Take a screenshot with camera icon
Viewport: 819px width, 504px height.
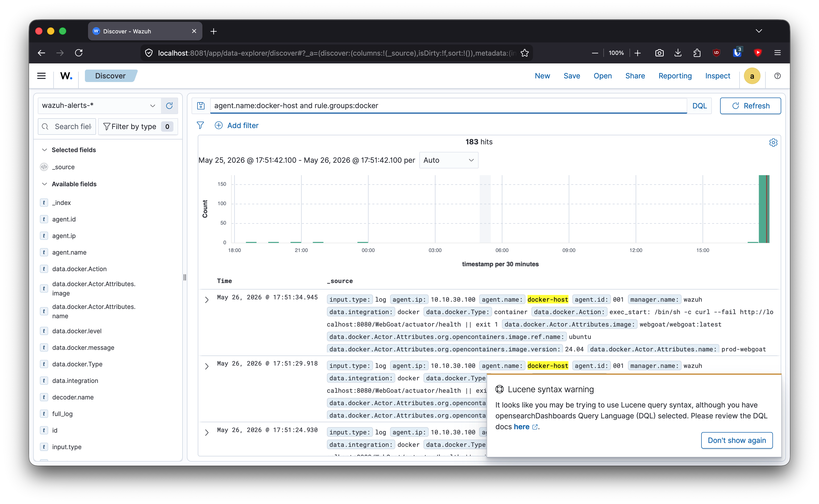(x=659, y=53)
